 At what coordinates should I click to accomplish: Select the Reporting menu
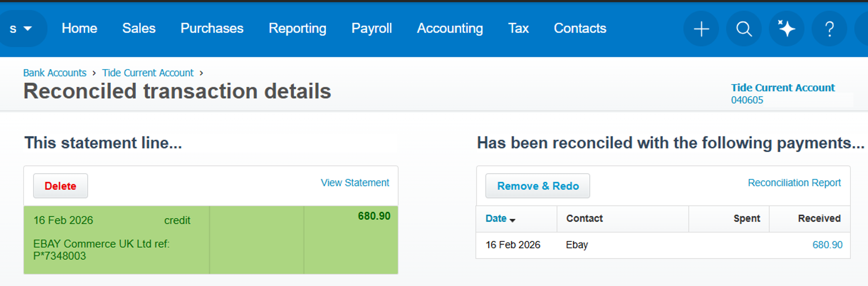pyautogui.click(x=297, y=28)
